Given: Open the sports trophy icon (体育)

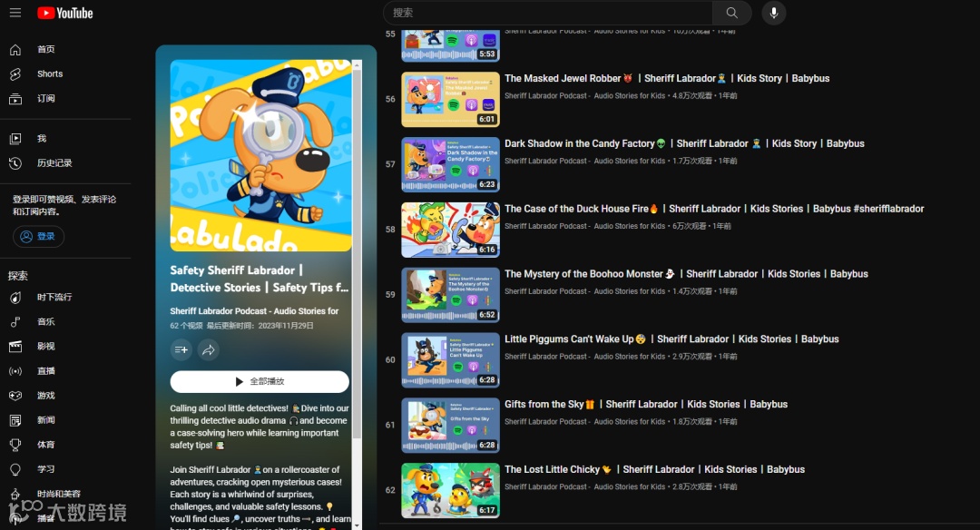Looking at the screenshot, I should 15,445.
